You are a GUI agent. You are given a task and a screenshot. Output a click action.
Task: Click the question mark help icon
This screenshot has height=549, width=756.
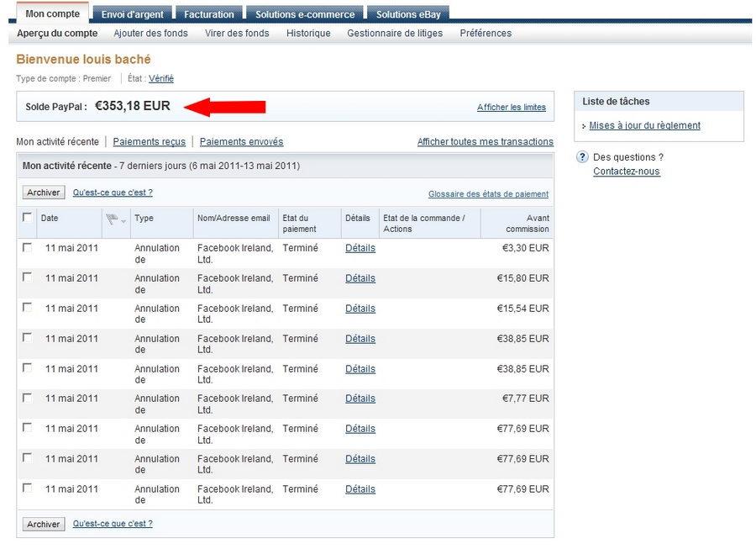pyautogui.click(x=581, y=157)
